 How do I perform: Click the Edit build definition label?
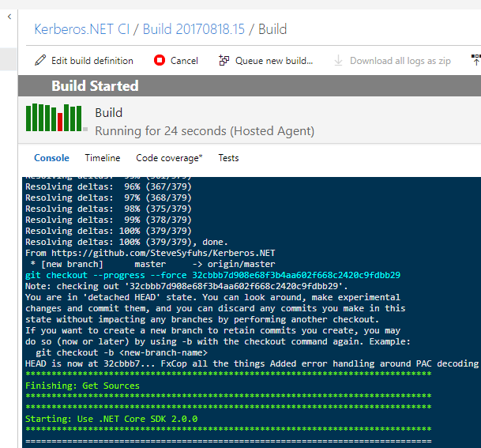92,61
